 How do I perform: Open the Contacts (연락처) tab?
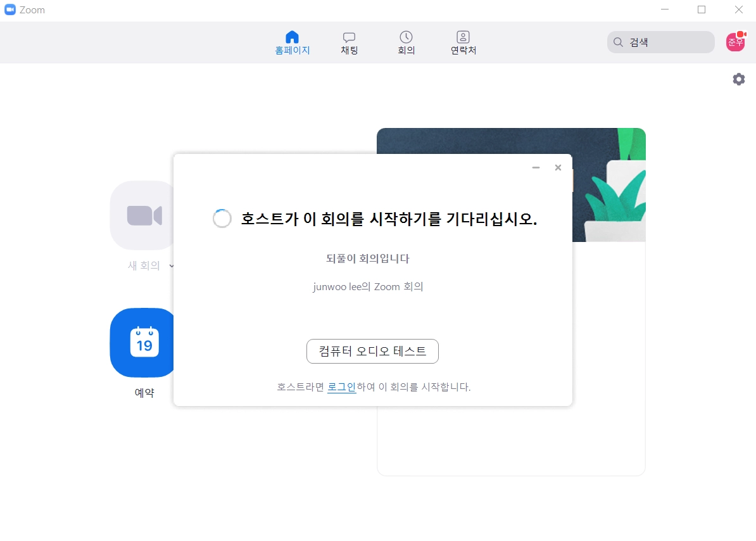(463, 43)
